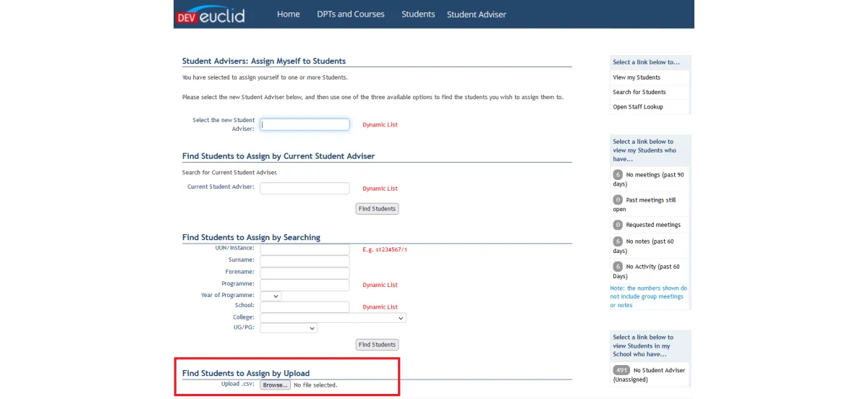
Task: Click the School input field
Action: tap(305, 306)
